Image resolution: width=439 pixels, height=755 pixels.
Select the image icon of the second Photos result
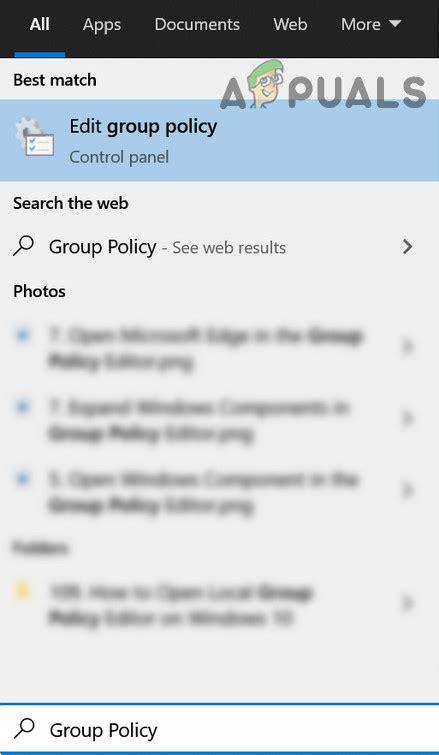tap(22, 407)
